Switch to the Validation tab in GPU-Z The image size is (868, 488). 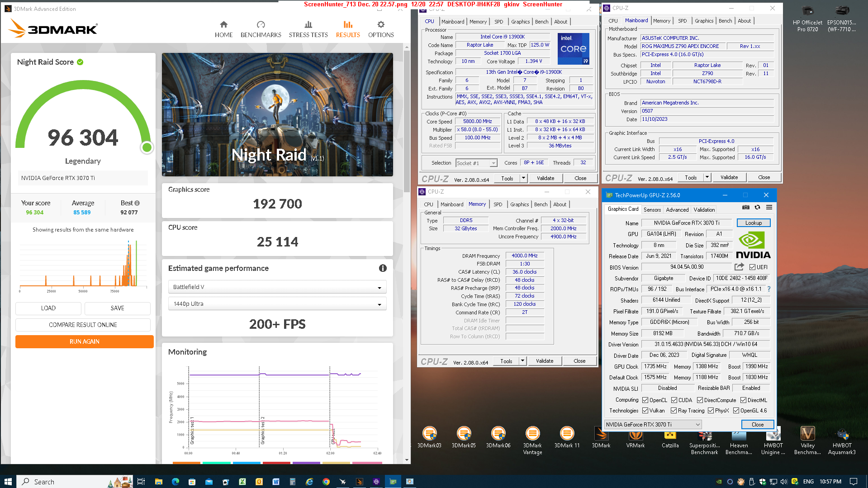coord(704,209)
